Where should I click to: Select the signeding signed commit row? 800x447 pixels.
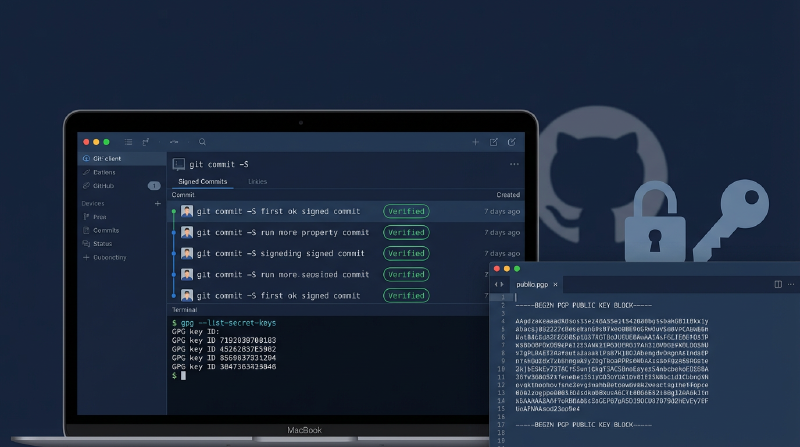pyautogui.click(x=346, y=253)
